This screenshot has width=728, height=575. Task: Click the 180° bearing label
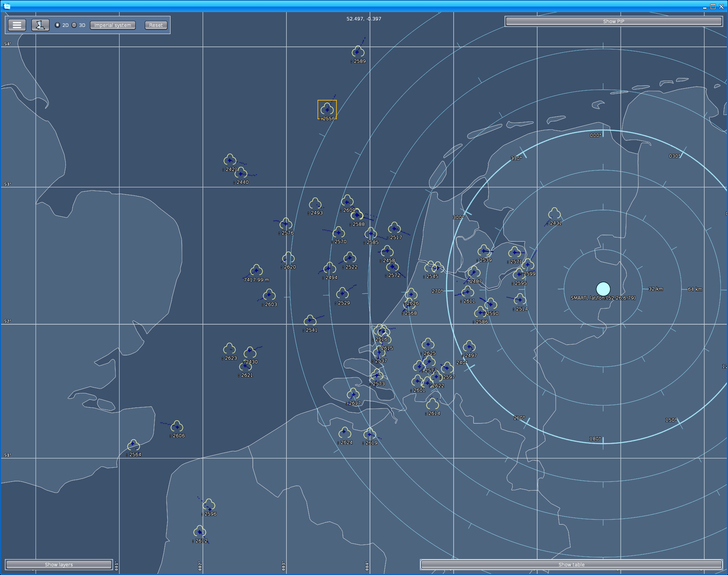click(595, 438)
